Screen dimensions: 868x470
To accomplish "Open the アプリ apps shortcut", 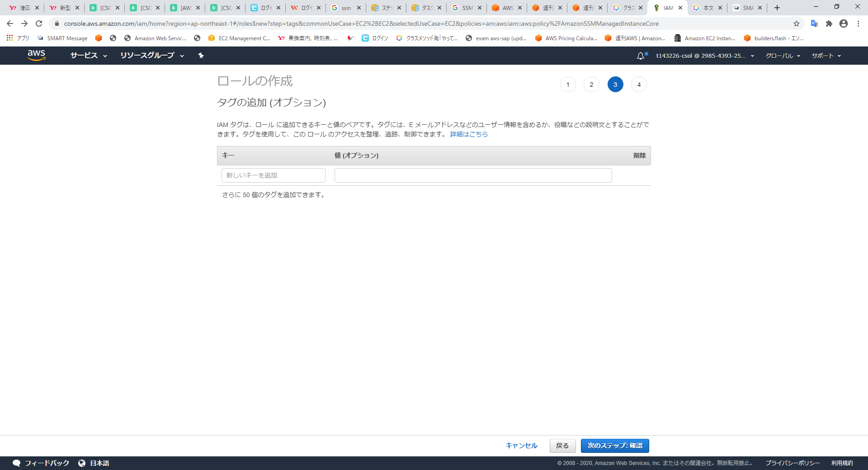I will [x=18, y=38].
